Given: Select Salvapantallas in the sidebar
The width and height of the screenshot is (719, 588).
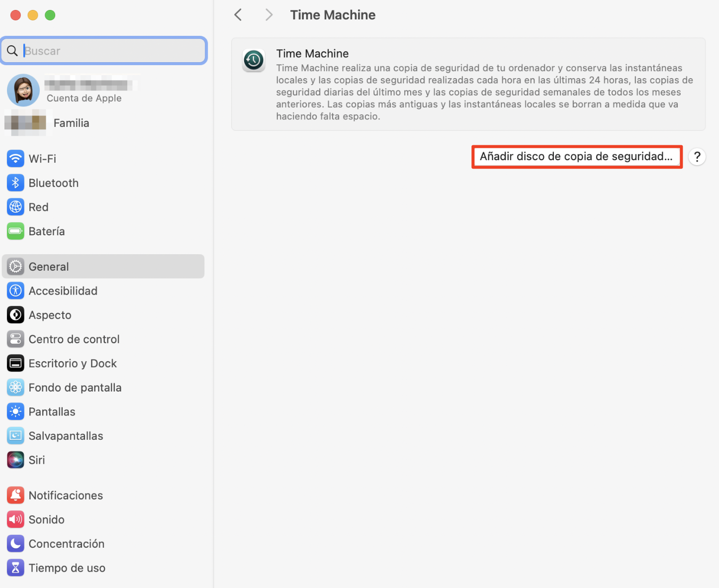Looking at the screenshot, I should click(103, 436).
